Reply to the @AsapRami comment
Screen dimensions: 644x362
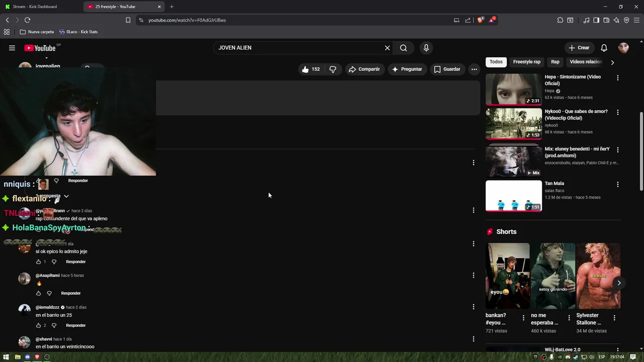[71, 293]
